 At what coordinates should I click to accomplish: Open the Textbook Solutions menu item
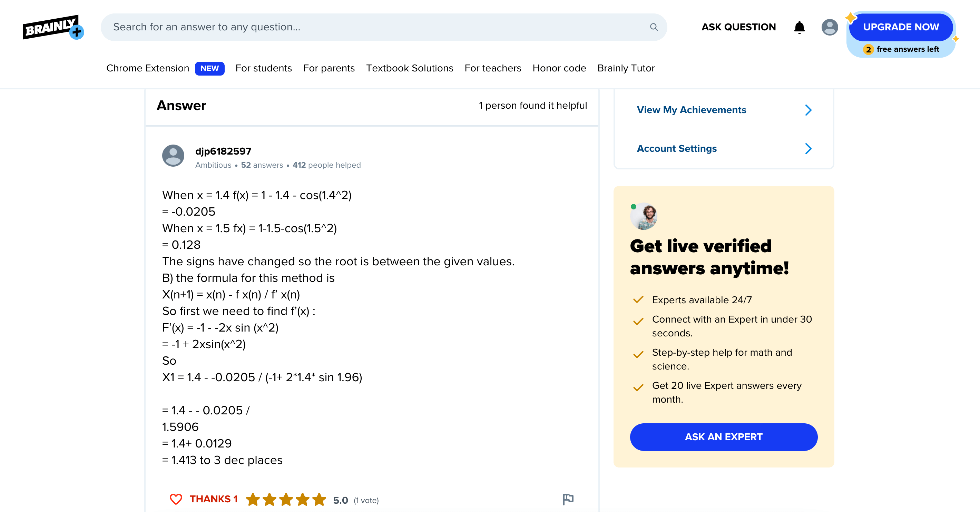(x=410, y=68)
